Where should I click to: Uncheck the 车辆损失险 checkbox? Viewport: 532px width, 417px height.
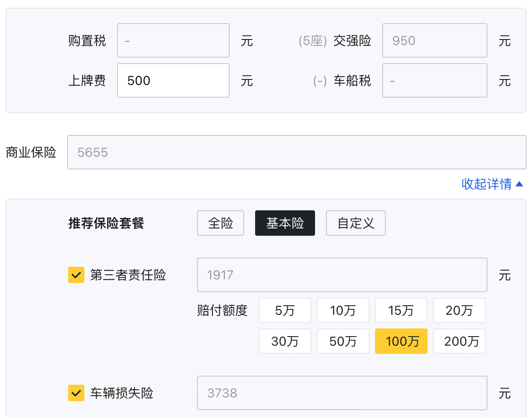(76, 393)
